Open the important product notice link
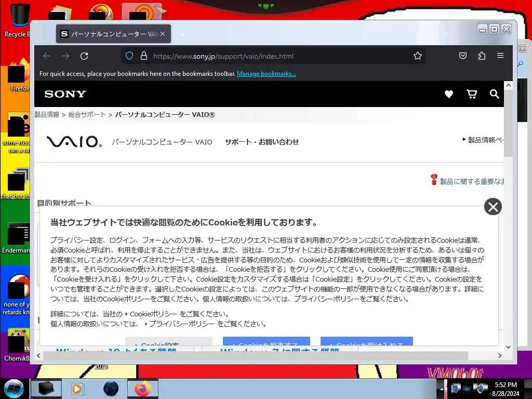Viewport: 532px width, 399px height. pyautogui.click(x=468, y=181)
